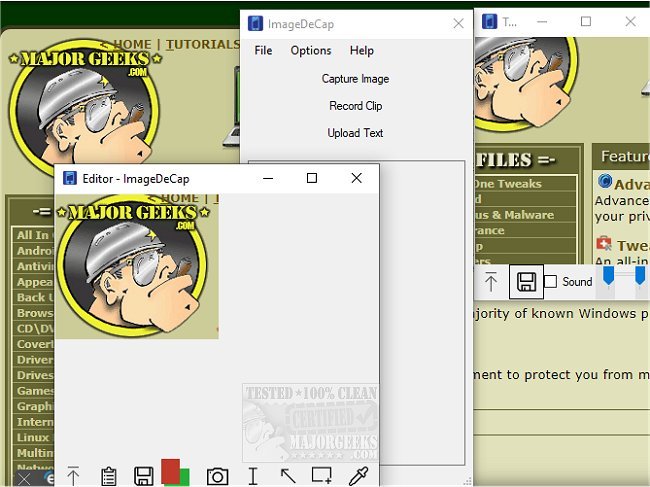The height and width of the screenshot is (487, 650).
Task: Click the clipboard copy icon in Editor toolbar
Action: [108, 476]
